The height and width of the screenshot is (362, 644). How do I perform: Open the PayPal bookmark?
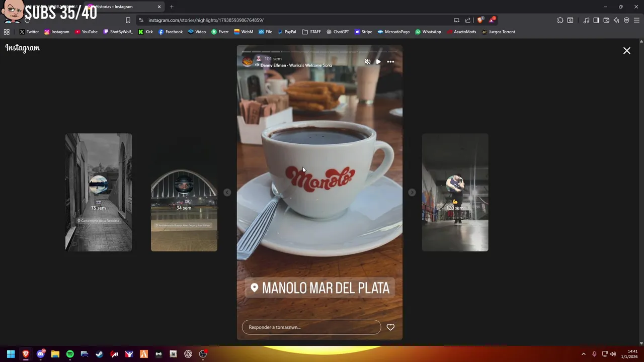287,32
